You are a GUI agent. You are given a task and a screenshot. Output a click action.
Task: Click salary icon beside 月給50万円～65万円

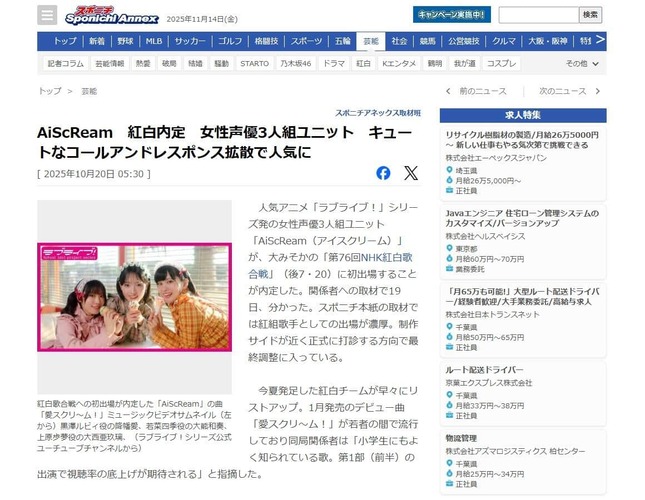449,337
